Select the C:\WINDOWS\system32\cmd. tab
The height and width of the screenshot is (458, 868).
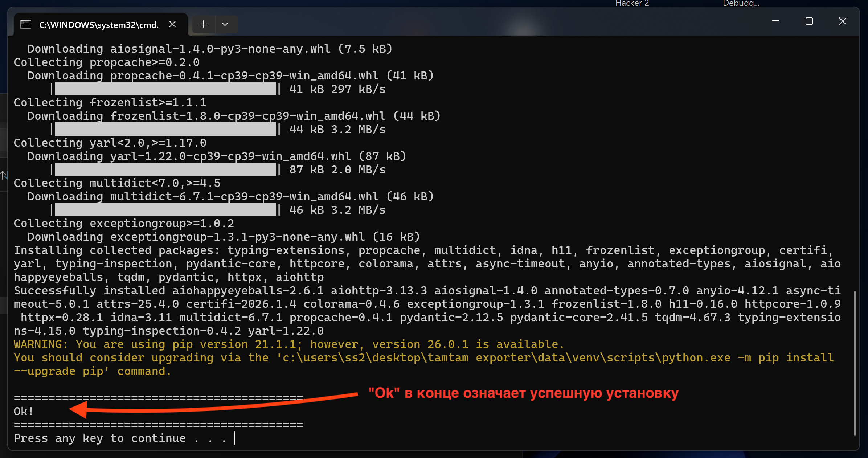coord(99,25)
